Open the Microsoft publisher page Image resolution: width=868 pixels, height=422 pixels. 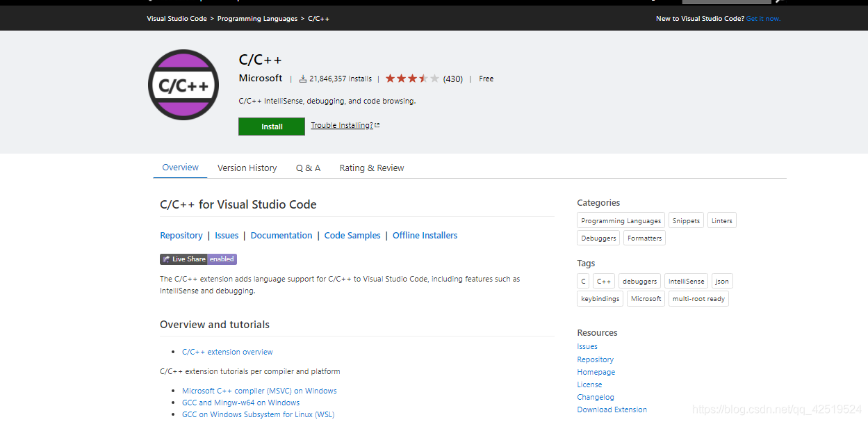coord(261,78)
